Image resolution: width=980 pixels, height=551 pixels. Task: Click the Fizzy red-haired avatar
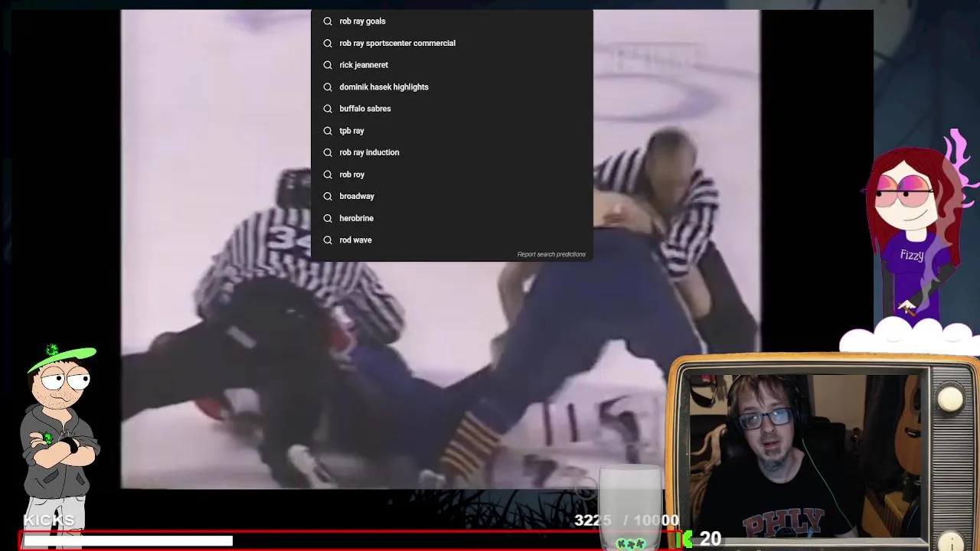click(915, 230)
